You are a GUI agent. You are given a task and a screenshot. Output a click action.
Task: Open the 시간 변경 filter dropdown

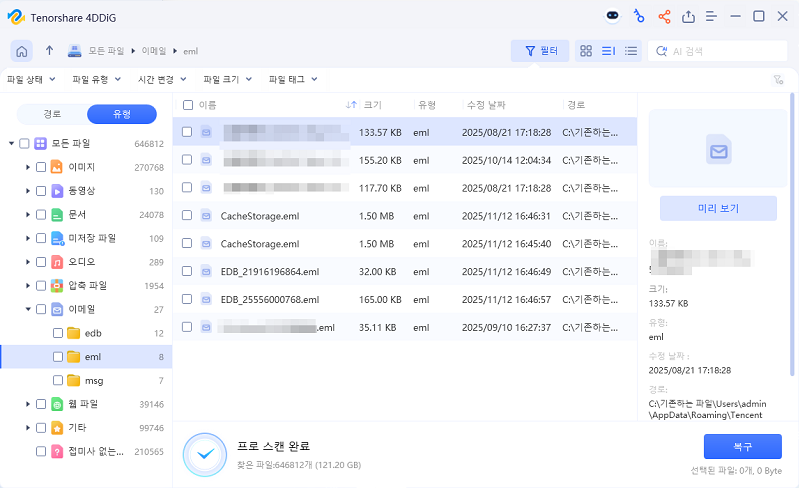point(162,79)
